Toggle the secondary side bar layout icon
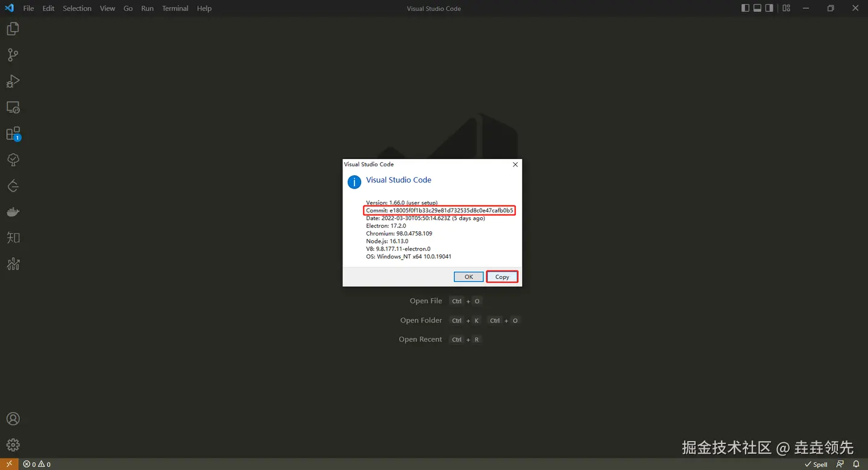 click(770, 8)
